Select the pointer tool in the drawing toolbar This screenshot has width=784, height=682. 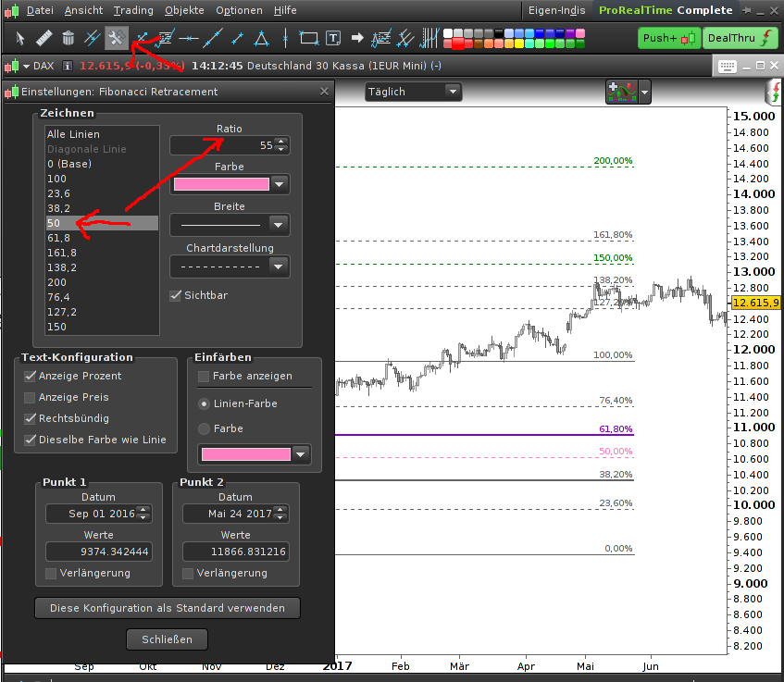19,38
